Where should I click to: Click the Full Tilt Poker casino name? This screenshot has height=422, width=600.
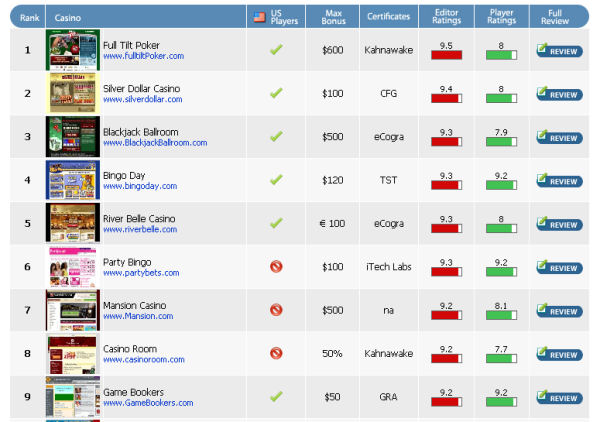click(131, 46)
